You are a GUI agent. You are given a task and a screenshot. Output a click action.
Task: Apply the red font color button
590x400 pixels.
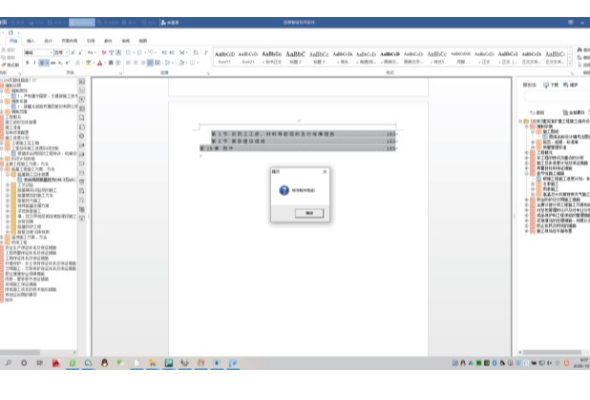100,63
